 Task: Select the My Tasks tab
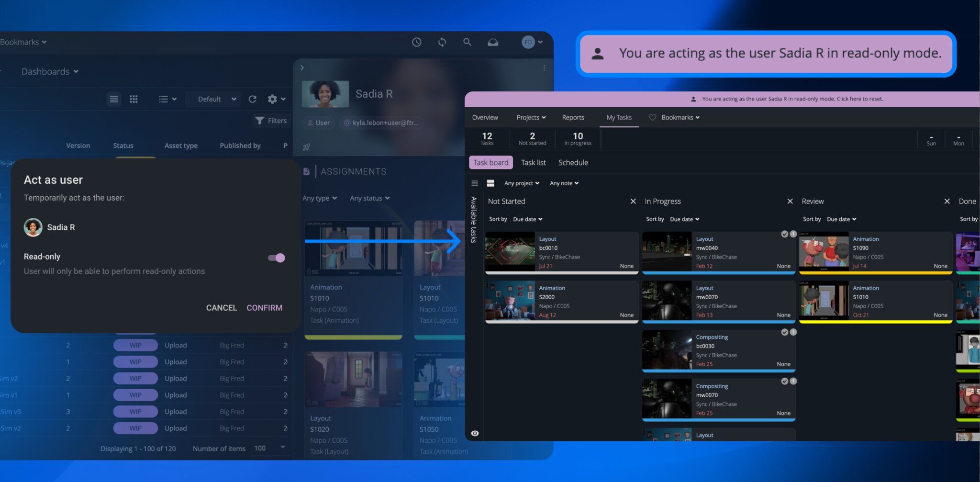tap(619, 118)
